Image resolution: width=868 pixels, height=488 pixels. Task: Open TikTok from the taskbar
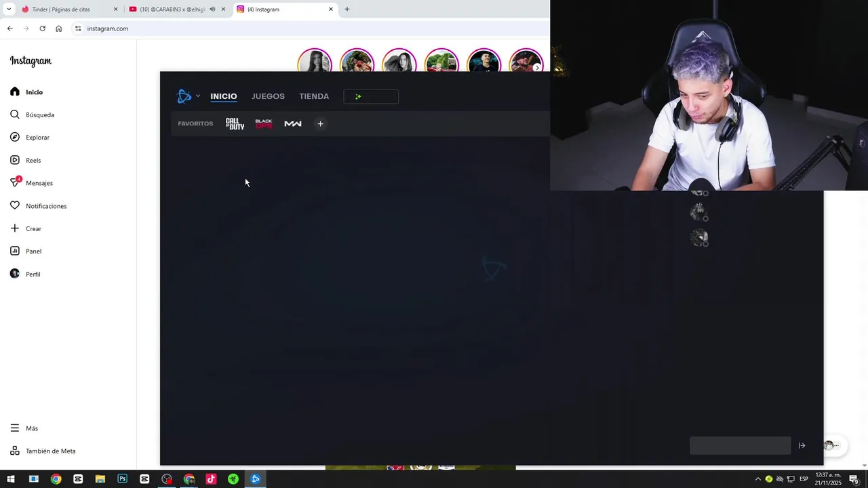(x=211, y=479)
